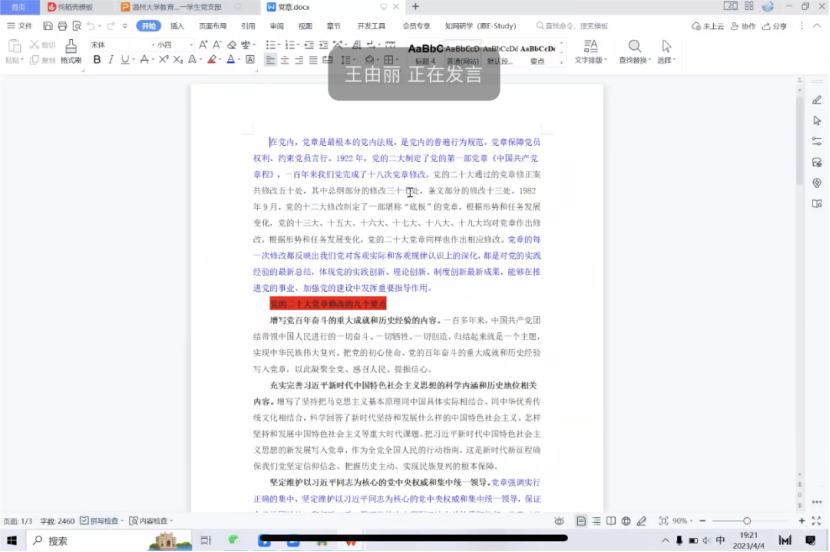Expand the 文字排版 text layout dropdown

(590, 60)
